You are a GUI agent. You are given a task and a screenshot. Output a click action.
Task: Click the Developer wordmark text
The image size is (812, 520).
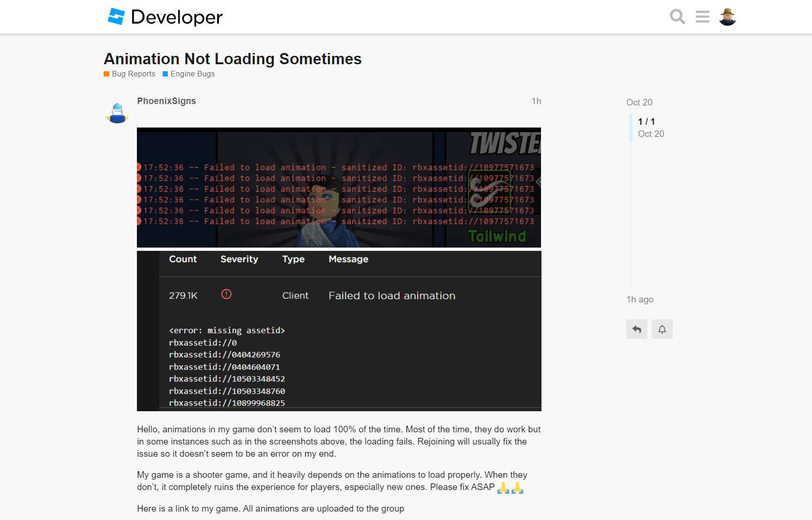[177, 17]
